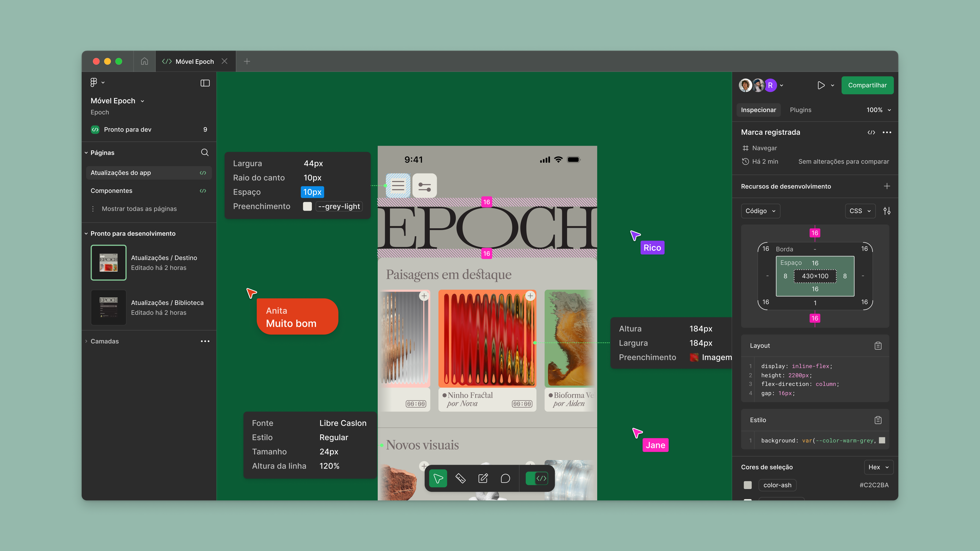
Task: Click the filter sliders button in mockup
Action: (425, 185)
